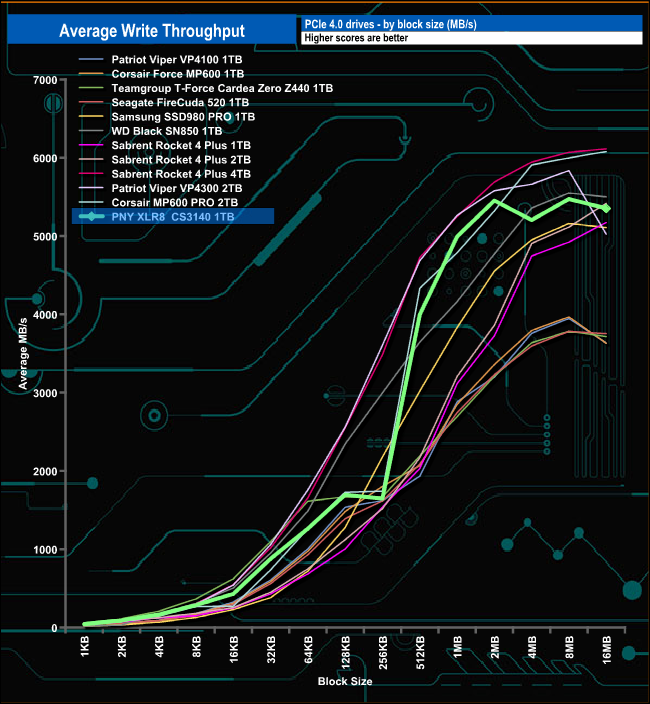Click the 2KB x-axis label
The image size is (650, 704).
click(122, 647)
